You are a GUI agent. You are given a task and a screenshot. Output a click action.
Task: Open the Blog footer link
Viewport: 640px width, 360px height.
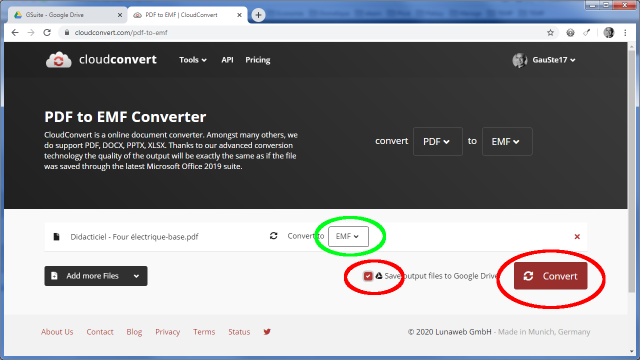pyautogui.click(x=134, y=332)
